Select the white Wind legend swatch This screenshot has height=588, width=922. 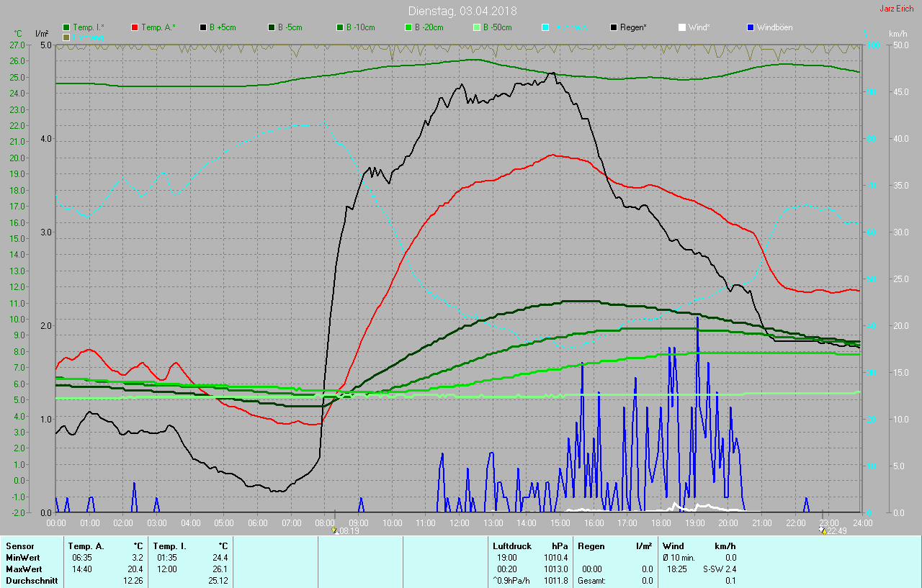[x=682, y=27]
